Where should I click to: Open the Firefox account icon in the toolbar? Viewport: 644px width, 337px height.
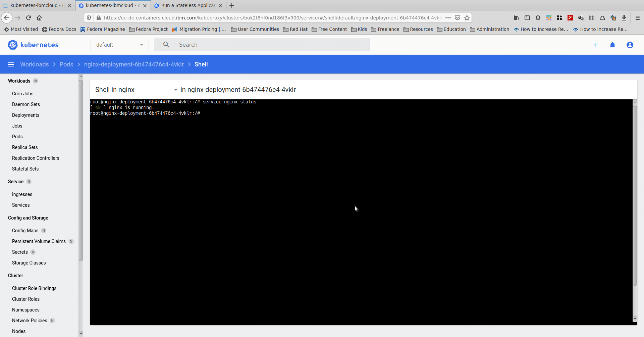(x=538, y=18)
